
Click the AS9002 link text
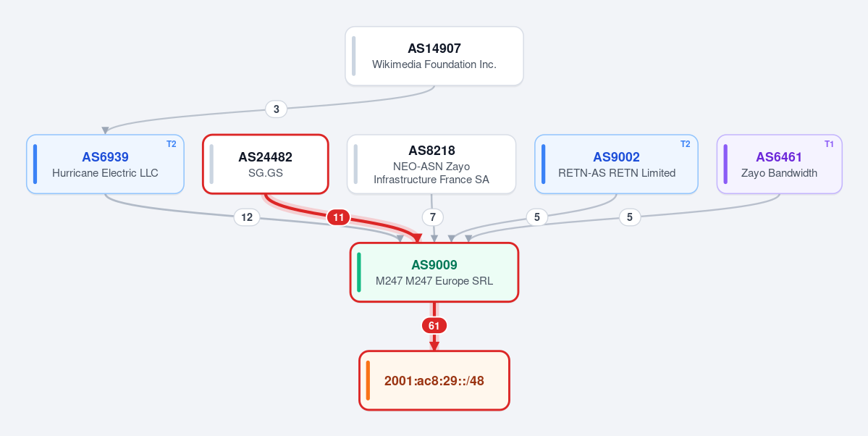(x=616, y=156)
